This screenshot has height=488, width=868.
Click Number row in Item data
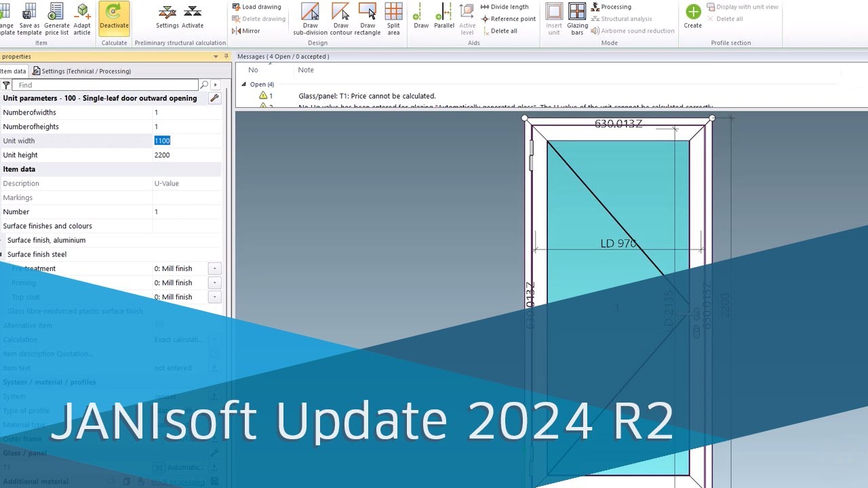pos(111,212)
